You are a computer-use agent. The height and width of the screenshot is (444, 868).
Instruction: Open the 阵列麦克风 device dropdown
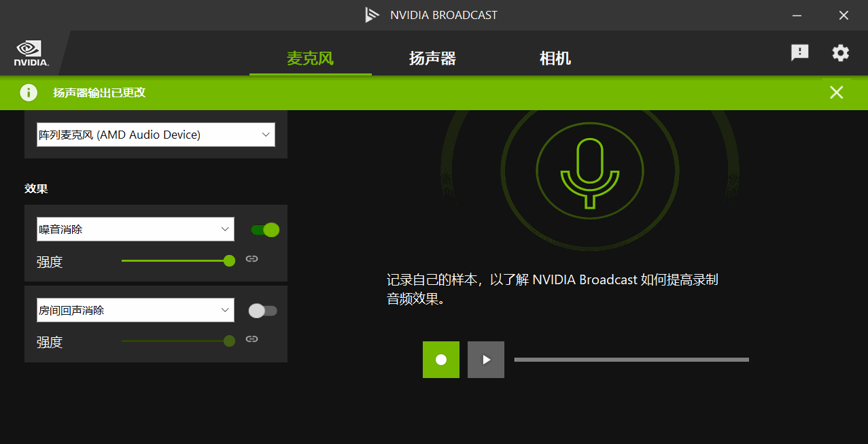point(156,135)
